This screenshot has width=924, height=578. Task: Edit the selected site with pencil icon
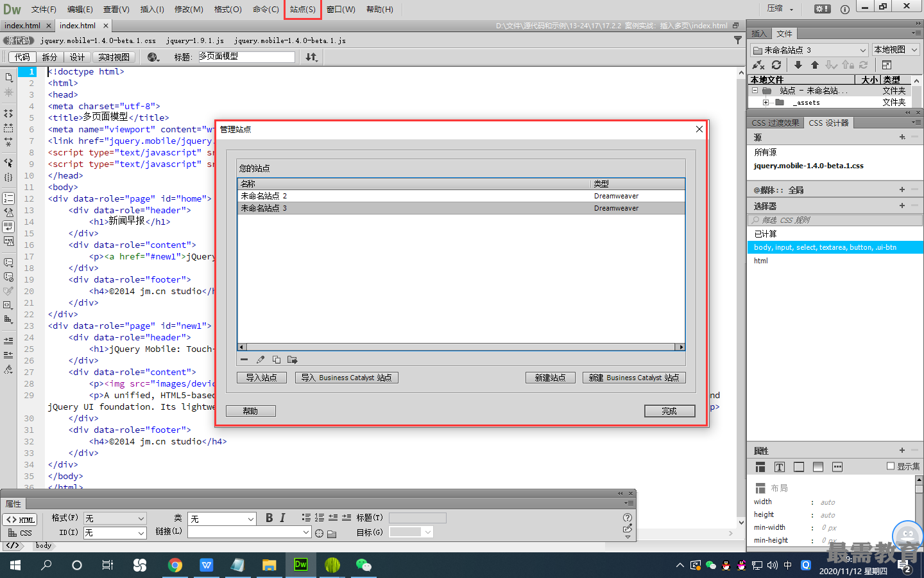[261, 360]
